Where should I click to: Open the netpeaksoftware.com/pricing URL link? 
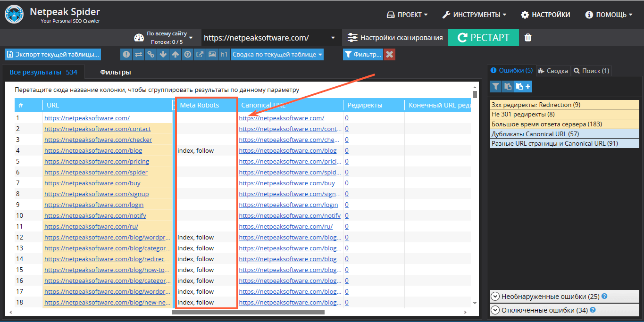tap(97, 161)
